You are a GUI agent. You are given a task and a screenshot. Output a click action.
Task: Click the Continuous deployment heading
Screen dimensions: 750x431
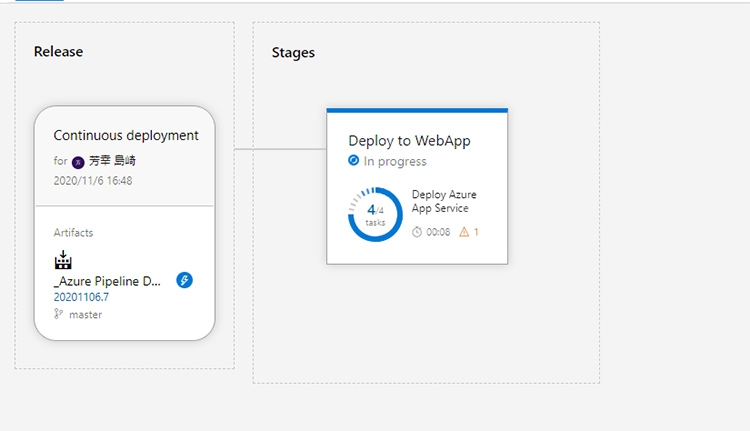pyautogui.click(x=126, y=135)
